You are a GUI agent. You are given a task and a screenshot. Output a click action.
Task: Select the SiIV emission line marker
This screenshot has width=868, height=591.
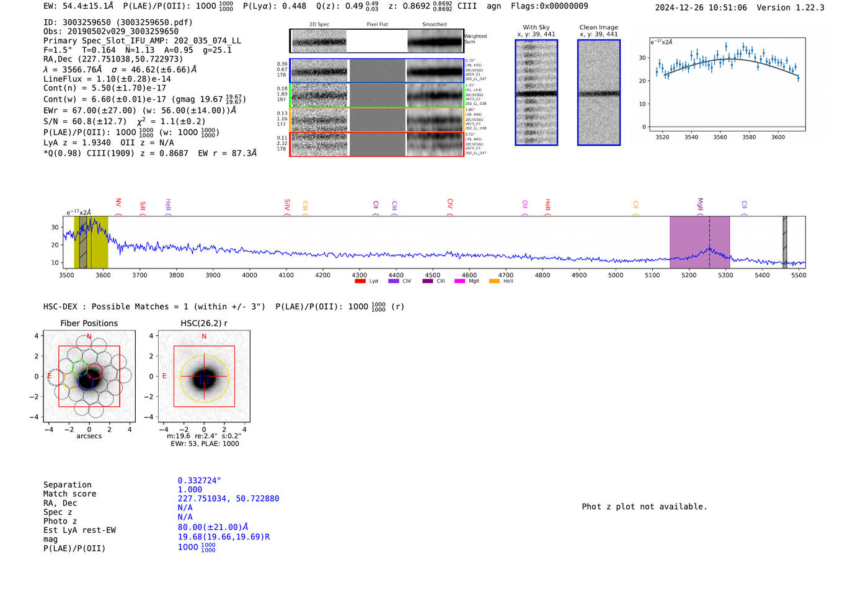(287, 207)
